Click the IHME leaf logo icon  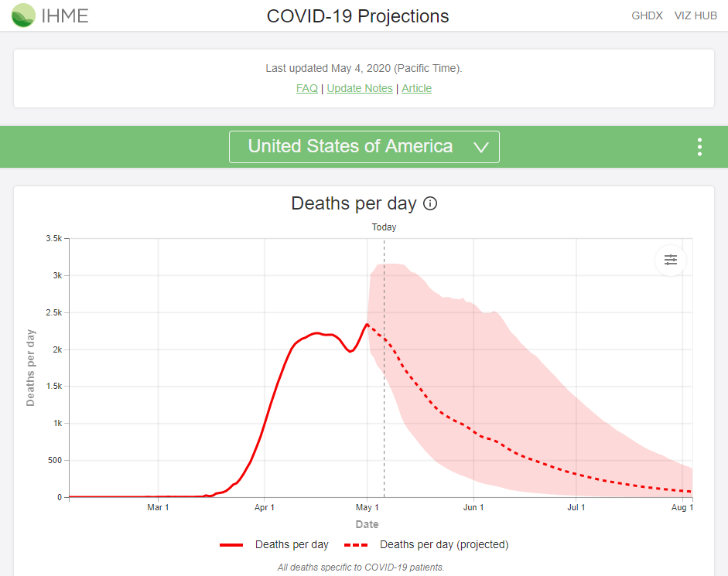coord(23,15)
